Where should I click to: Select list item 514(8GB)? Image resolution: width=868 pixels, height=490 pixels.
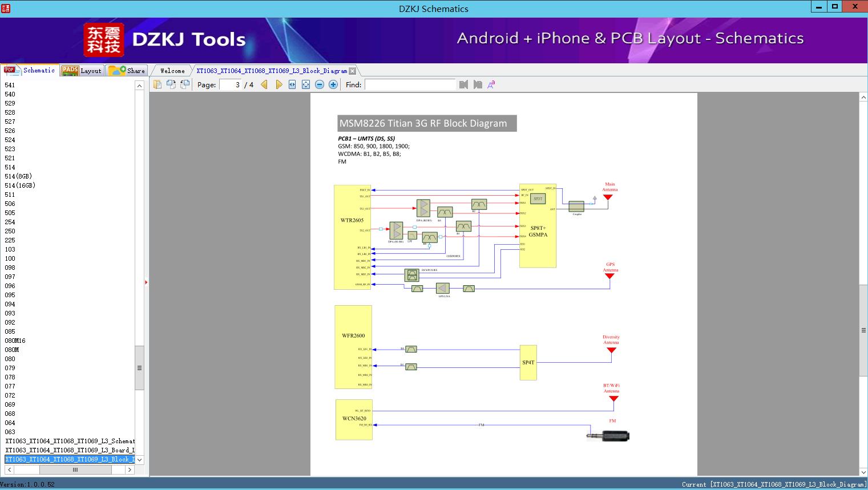tap(18, 176)
